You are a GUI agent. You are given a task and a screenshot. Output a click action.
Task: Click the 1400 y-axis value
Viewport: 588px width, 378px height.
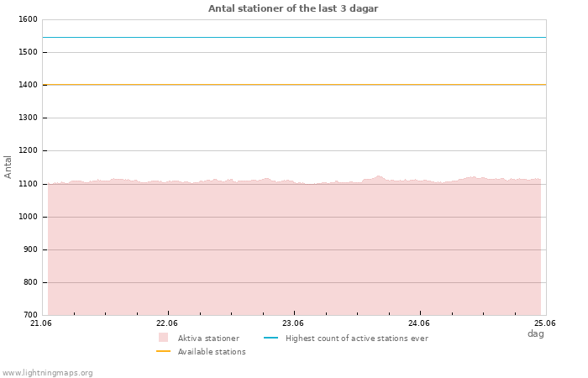[28, 85]
